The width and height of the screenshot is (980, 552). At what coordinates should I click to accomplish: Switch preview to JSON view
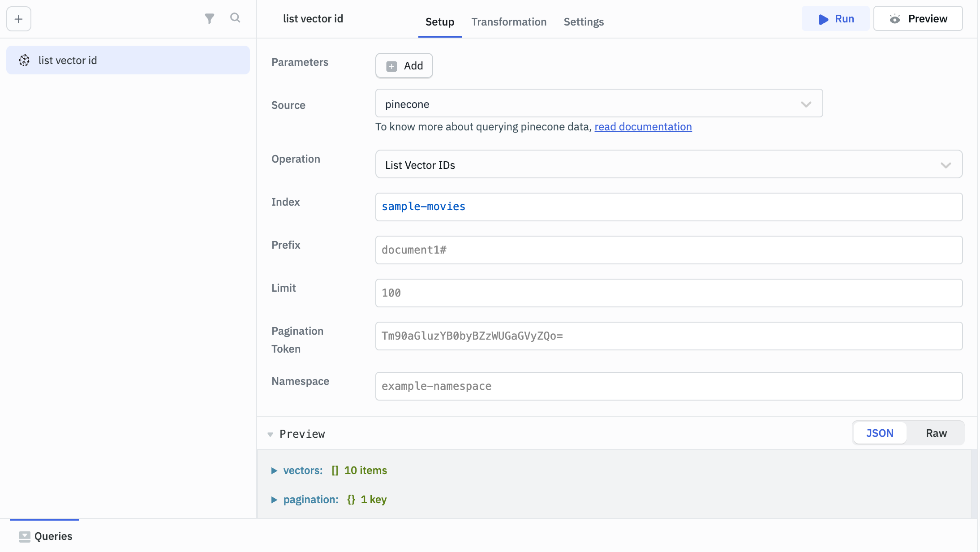tap(880, 433)
